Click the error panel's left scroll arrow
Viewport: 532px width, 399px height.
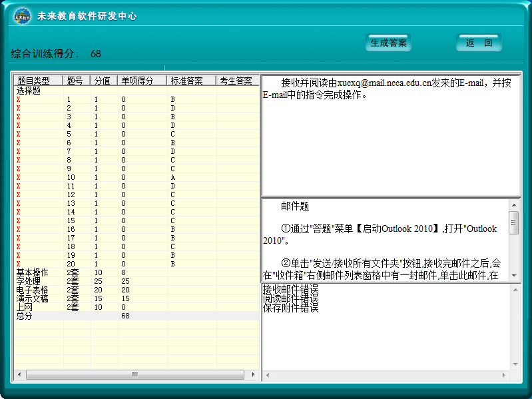tap(268, 375)
